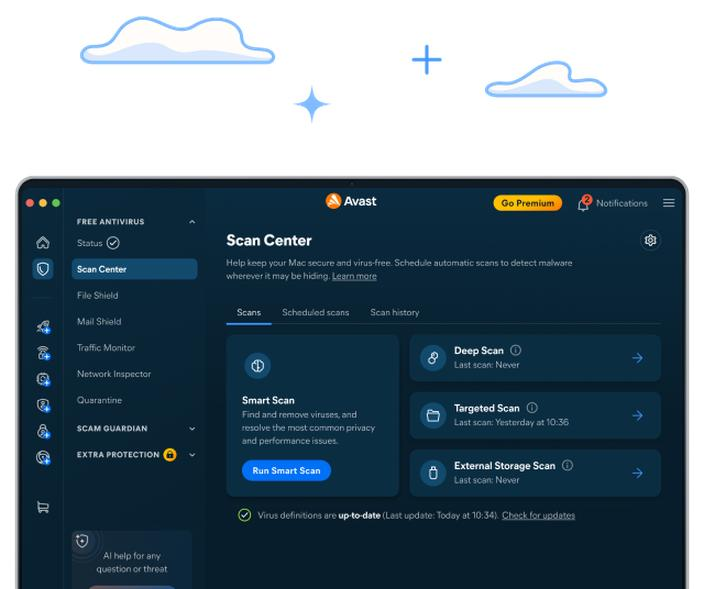The width and height of the screenshot is (704, 589).
Task: Open Scan Center settings gear icon
Action: coord(650,240)
